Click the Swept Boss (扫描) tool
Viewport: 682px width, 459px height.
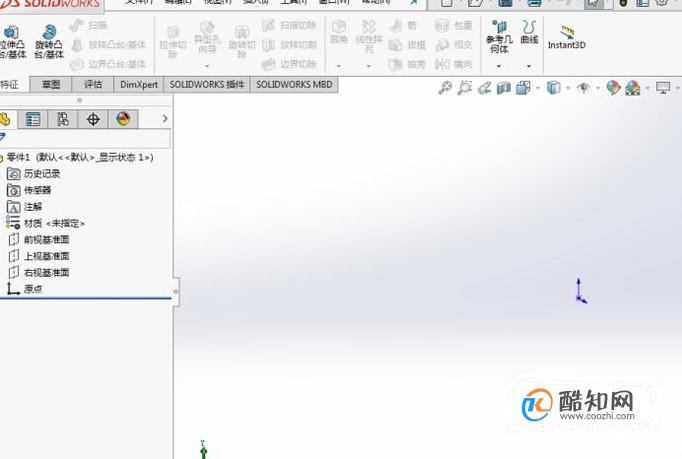pos(88,25)
